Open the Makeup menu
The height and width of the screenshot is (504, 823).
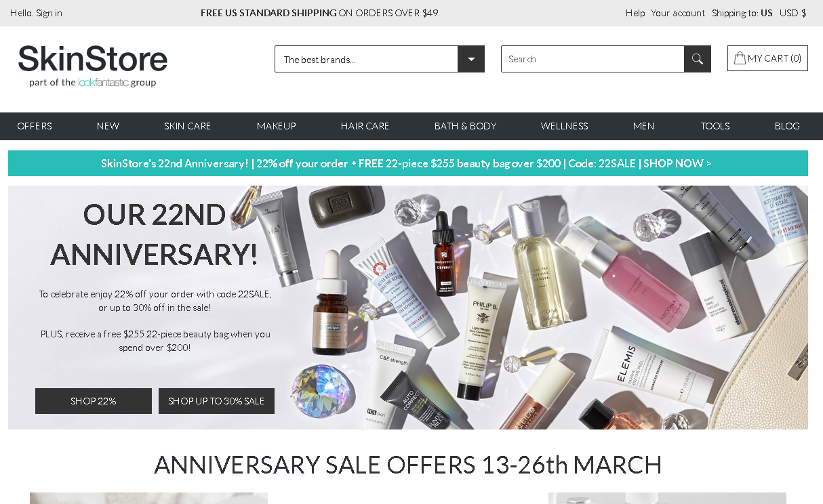[x=277, y=126]
